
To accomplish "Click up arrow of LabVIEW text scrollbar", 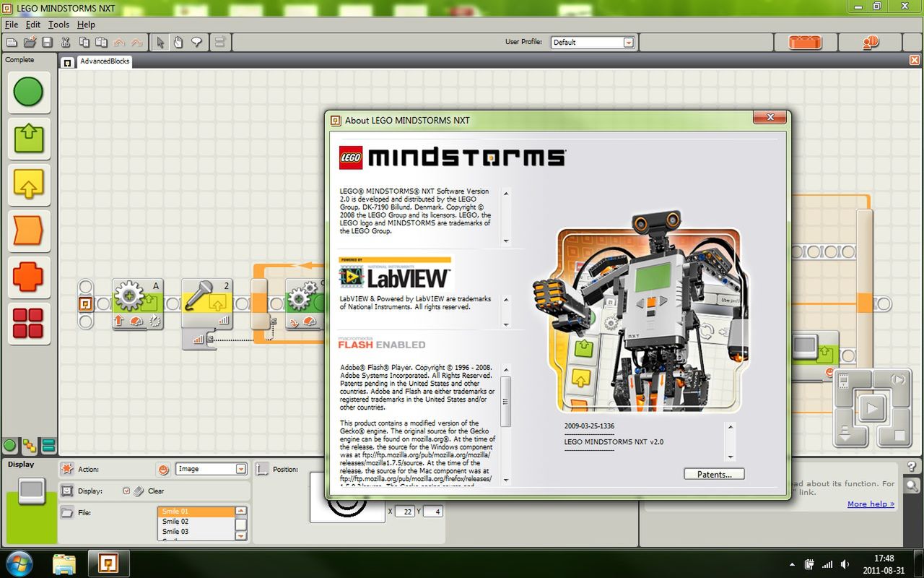I will point(506,300).
